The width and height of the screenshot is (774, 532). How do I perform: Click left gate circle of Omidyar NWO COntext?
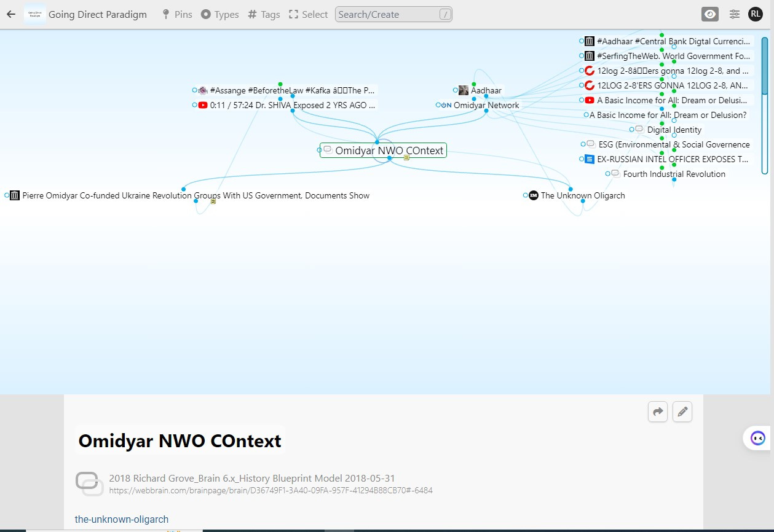pos(320,150)
